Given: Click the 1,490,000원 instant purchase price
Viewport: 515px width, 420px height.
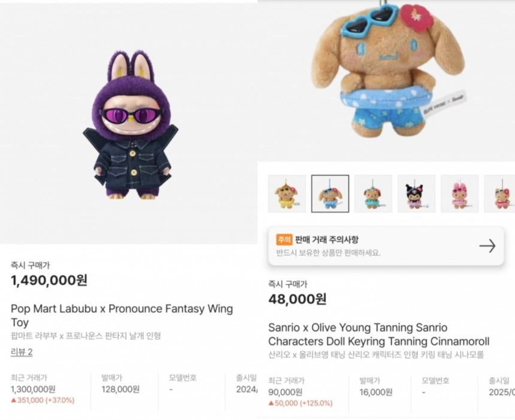Looking at the screenshot, I should [x=49, y=280].
